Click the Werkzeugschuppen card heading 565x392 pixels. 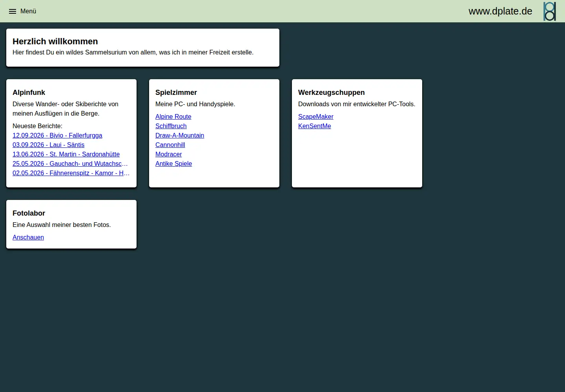tap(332, 93)
